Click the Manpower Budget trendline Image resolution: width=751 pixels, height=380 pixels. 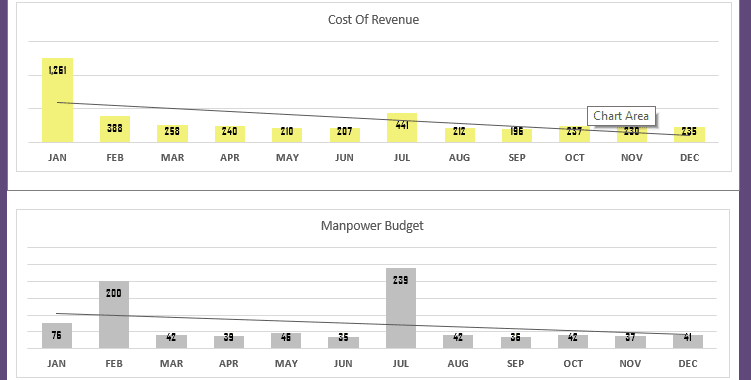(x=372, y=324)
